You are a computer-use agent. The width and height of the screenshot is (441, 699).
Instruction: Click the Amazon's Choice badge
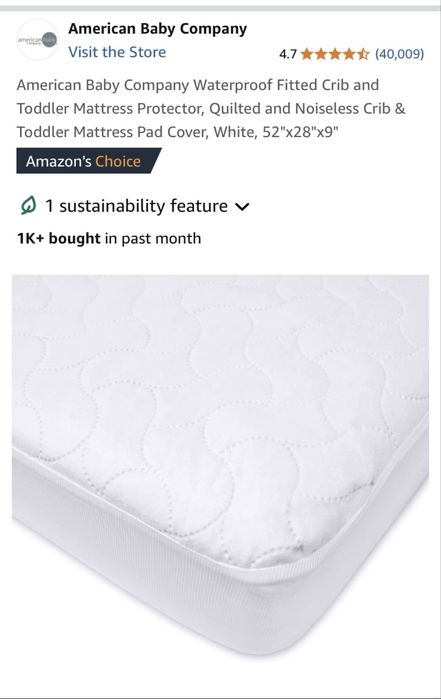click(89, 161)
